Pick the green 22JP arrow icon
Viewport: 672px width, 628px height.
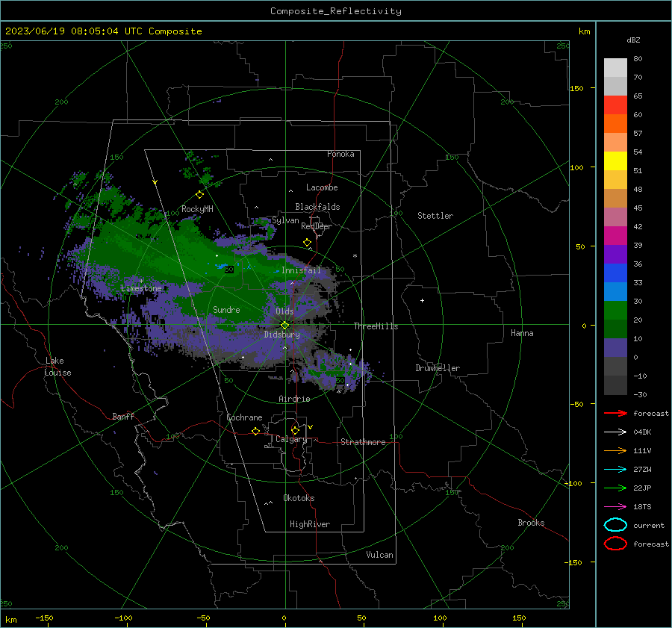pos(615,488)
